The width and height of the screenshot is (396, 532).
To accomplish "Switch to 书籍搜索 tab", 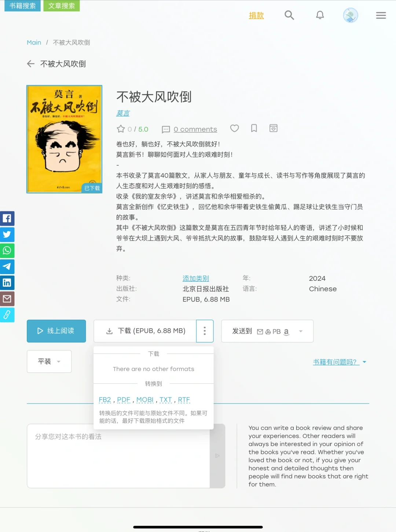I will pos(23,6).
